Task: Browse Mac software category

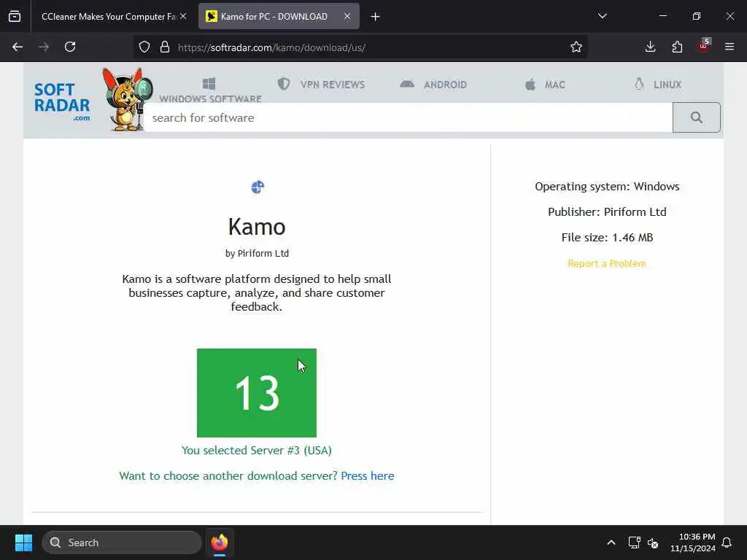Action: 545,85
